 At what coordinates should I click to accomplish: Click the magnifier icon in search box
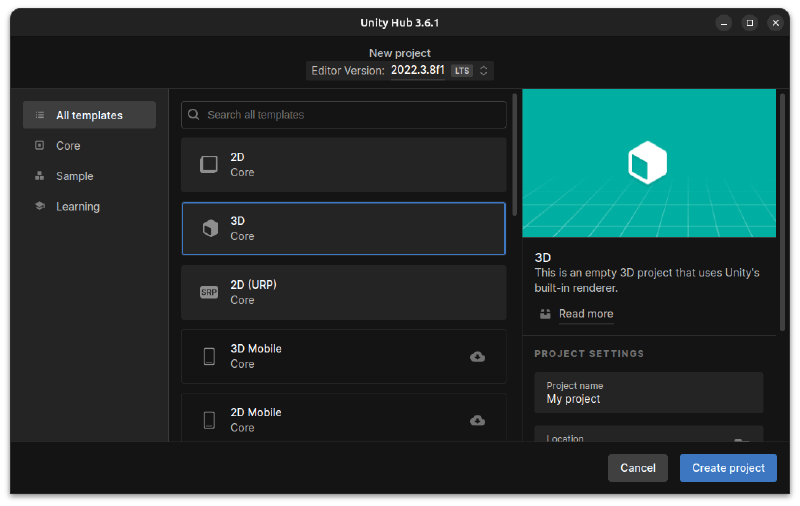194,115
